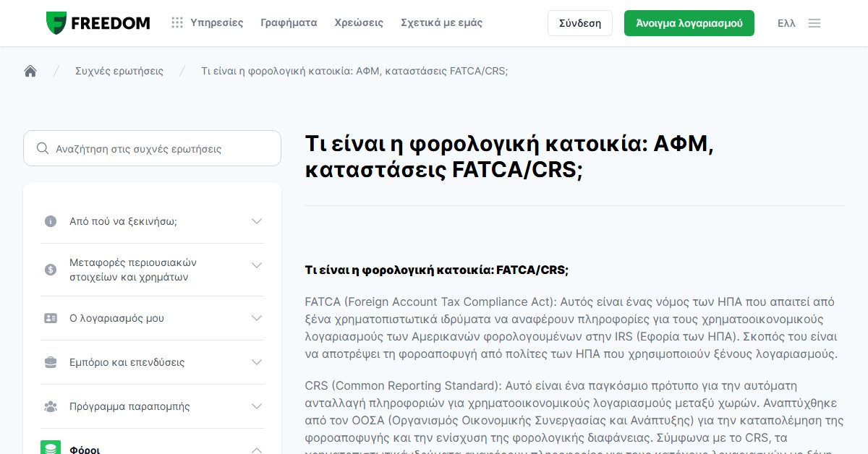Click the Άνοιγμα λογαριασμού button
The width and height of the screenshot is (868, 454).
point(689,23)
